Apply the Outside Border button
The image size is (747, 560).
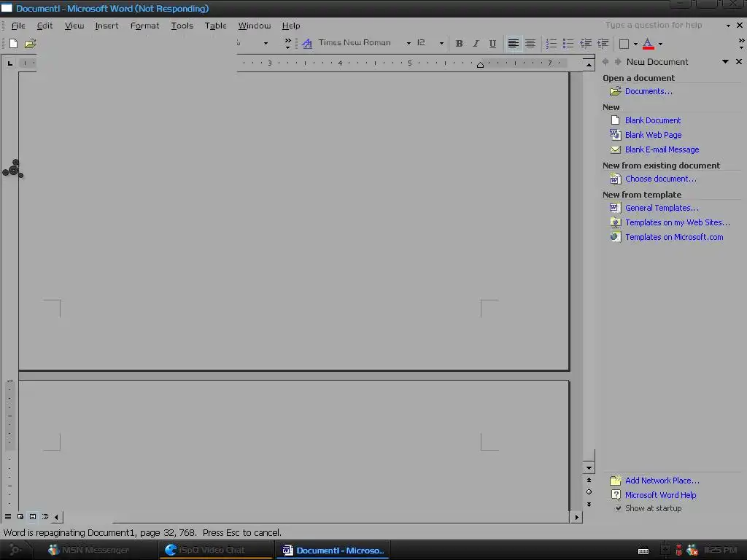click(x=624, y=44)
